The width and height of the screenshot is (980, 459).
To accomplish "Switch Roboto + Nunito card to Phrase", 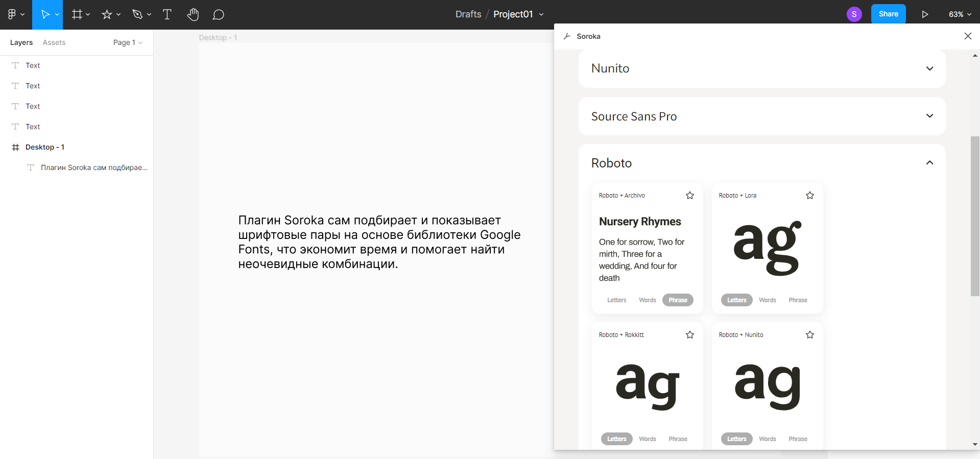I will click(798, 439).
